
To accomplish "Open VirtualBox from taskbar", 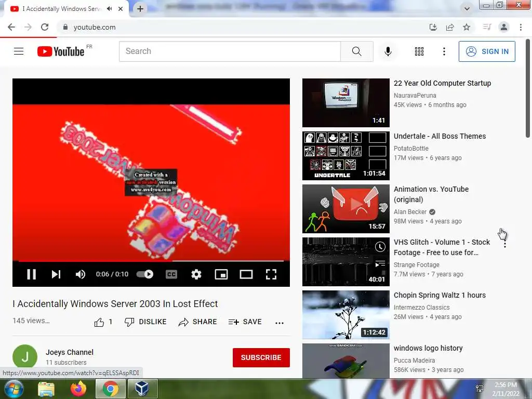I will (x=142, y=389).
